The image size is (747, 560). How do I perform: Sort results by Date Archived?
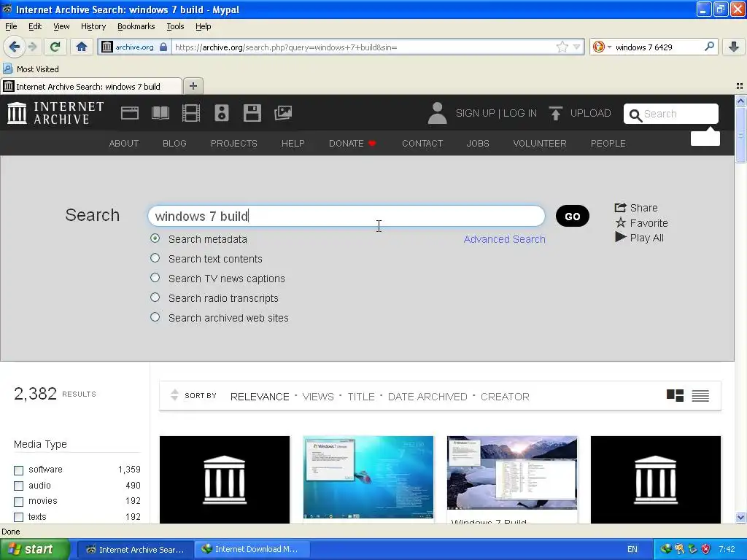coord(427,397)
